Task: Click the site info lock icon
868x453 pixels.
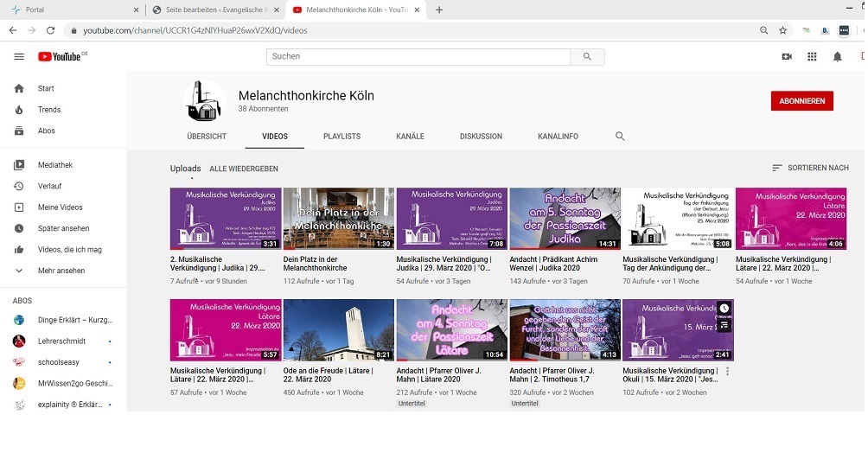Action: click(x=73, y=30)
